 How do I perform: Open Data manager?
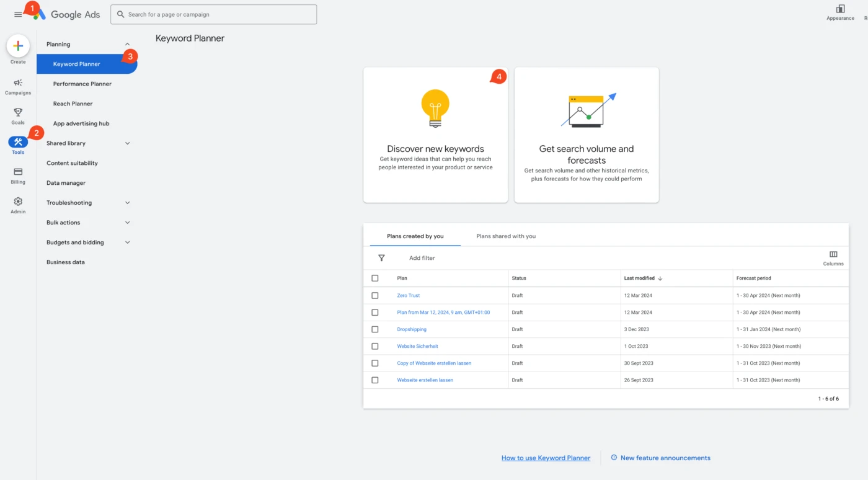click(66, 183)
